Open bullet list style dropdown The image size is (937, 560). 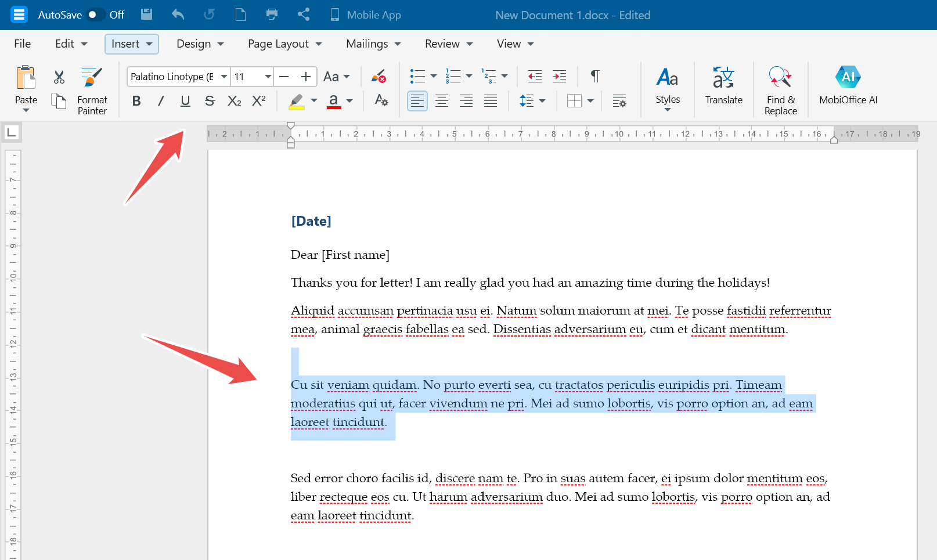pyautogui.click(x=434, y=77)
